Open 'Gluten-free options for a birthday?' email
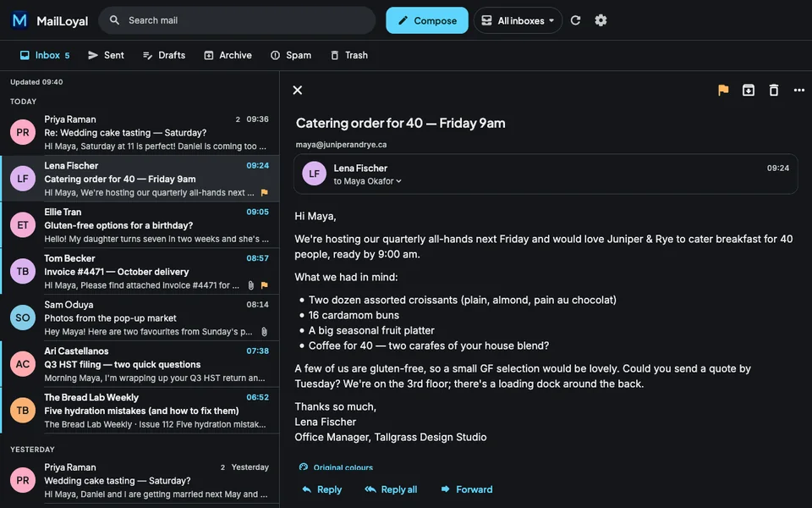The image size is (812, 508). pos(140,225)
